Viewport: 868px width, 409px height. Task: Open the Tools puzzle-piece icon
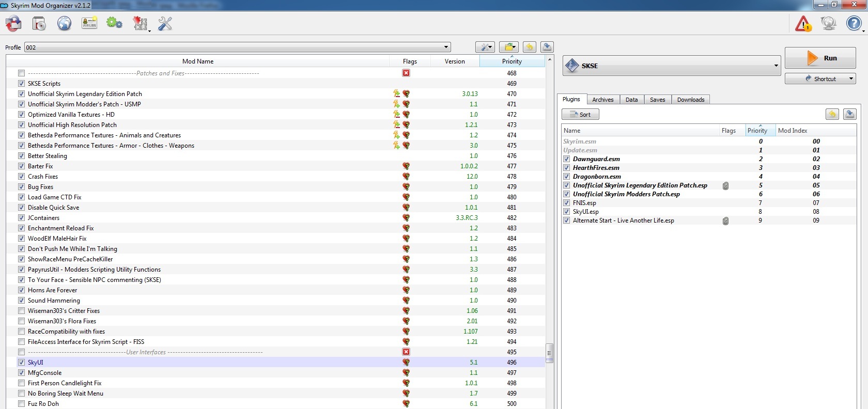click(140, 24)
